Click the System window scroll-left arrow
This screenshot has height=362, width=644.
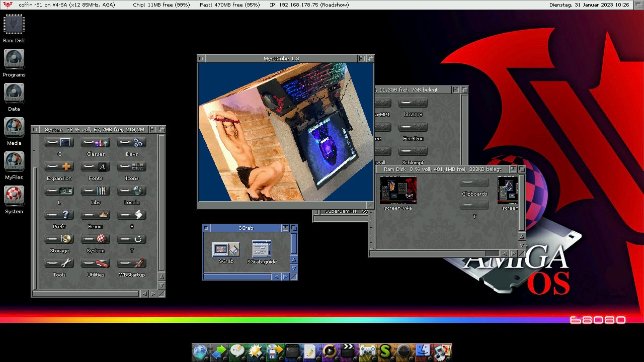pos(144,294)
